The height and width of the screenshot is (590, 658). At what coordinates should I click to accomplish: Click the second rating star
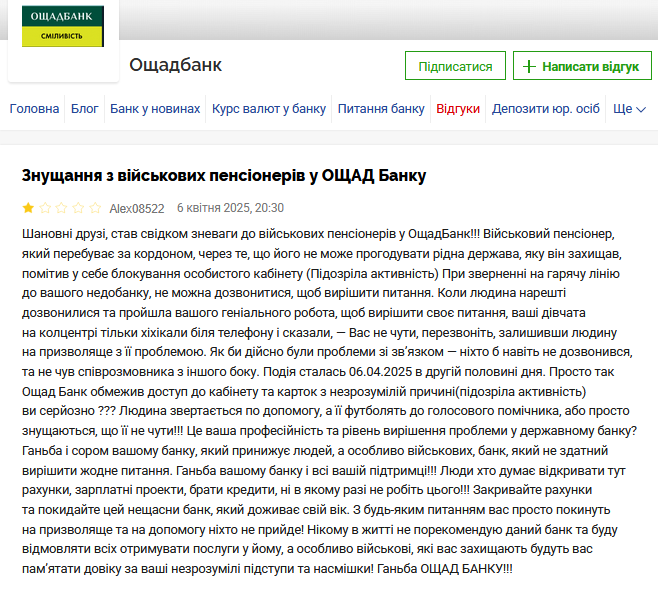coord(45,209)
